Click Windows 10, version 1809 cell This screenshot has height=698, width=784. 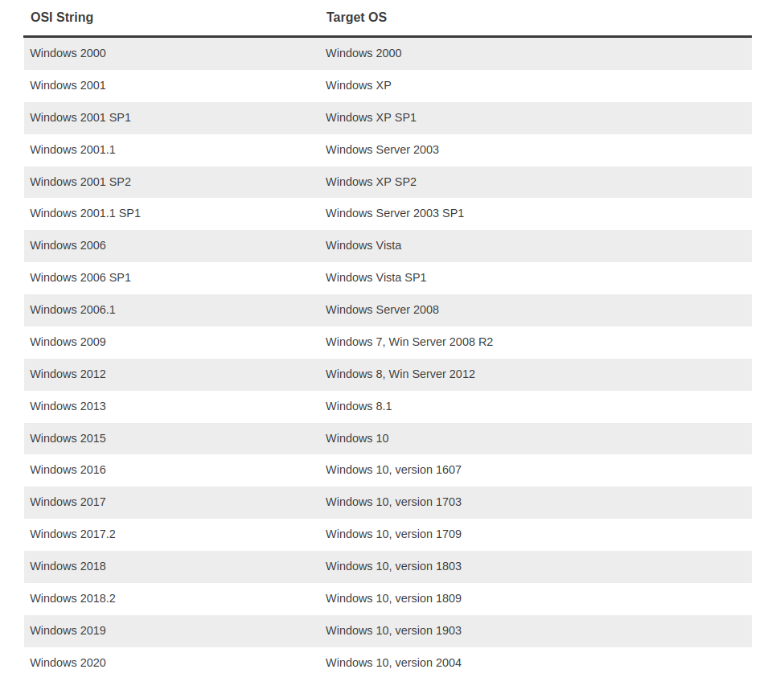point(393,598)
